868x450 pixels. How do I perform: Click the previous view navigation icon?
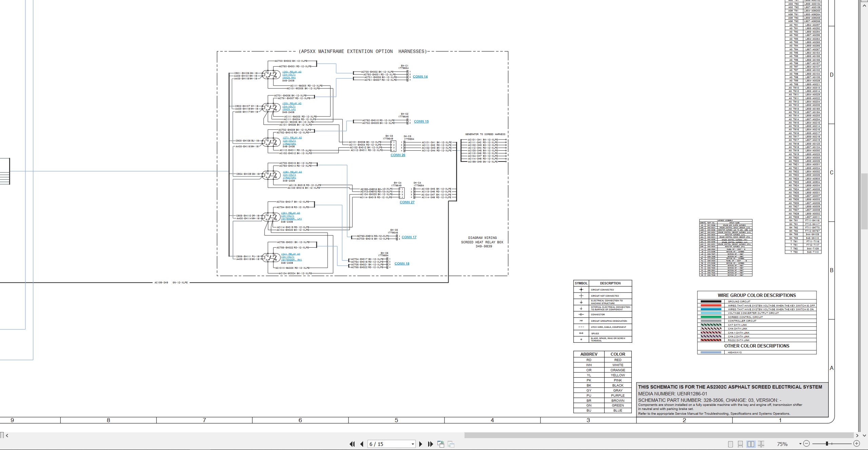[441, 444]
